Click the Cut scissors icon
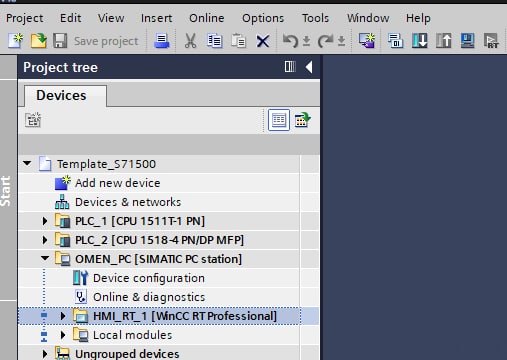Screen dimensions: 507x360 190,41
